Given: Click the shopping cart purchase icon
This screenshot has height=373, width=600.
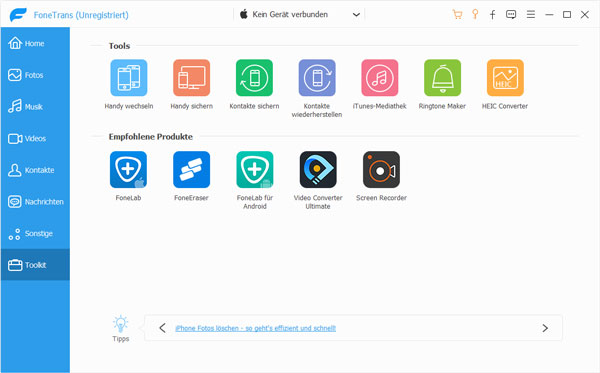Looking at the screenshot, I should (457, 15).
